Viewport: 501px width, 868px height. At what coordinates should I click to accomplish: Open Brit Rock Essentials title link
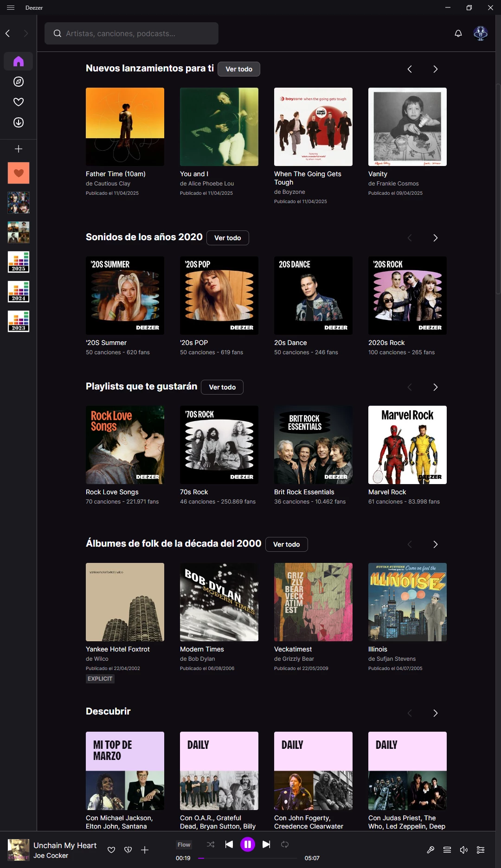click(304, 492)
